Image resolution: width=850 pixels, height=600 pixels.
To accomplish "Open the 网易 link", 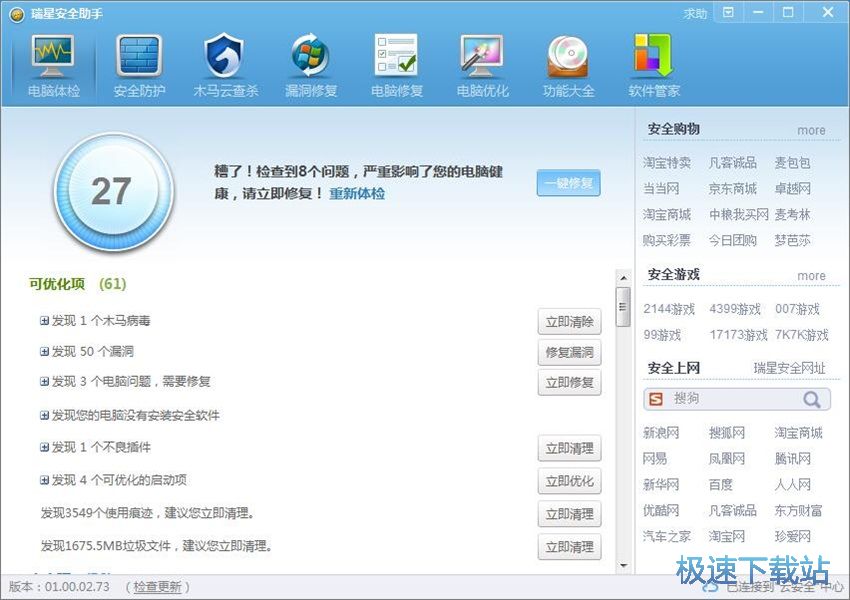I will (x=655, y=459).
